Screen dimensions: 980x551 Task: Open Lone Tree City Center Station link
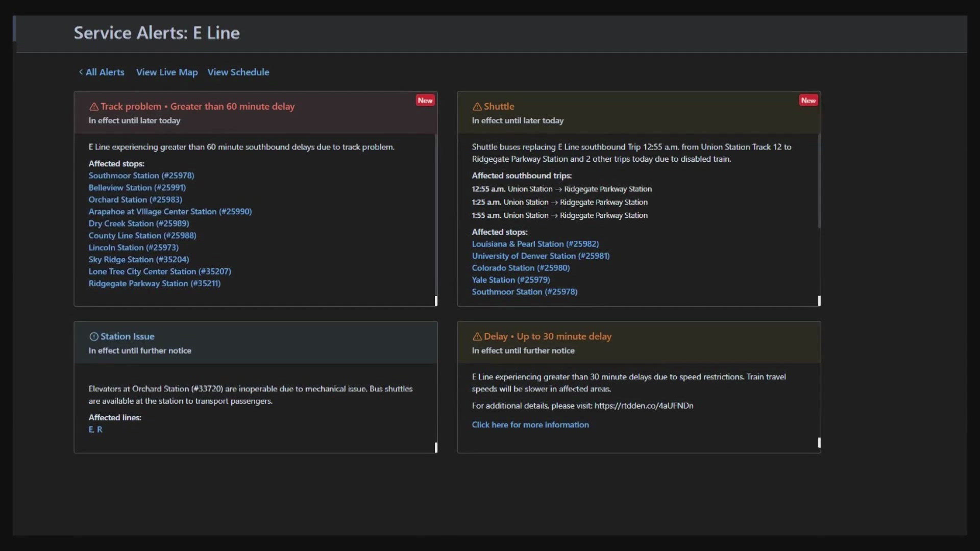(160, 271)
